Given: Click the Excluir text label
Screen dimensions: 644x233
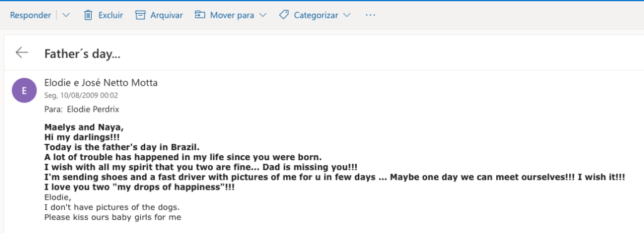Looking at the screenshot, I should click(111, 15).
